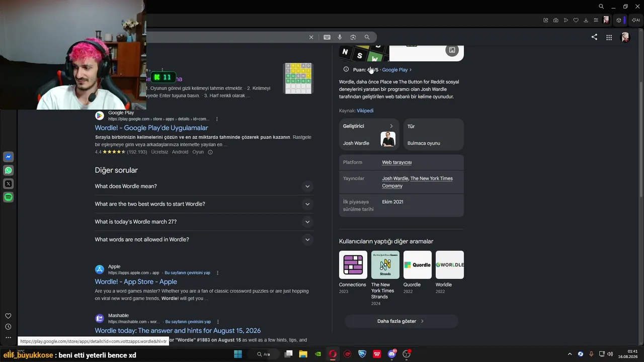Open the Opera AI assistant button
This screenshot has width=644, height=362.
tap(636, 20)
